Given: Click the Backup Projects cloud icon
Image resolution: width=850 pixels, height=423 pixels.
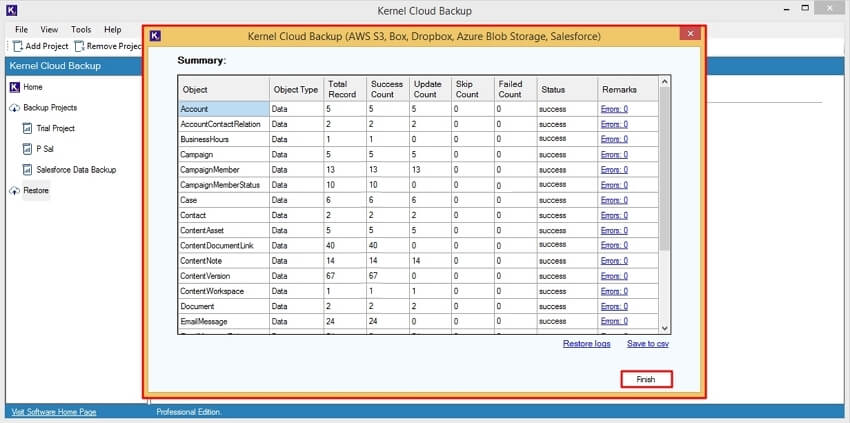Looking at the screenshot, I should pyautogui.click(x=15, y=108).
